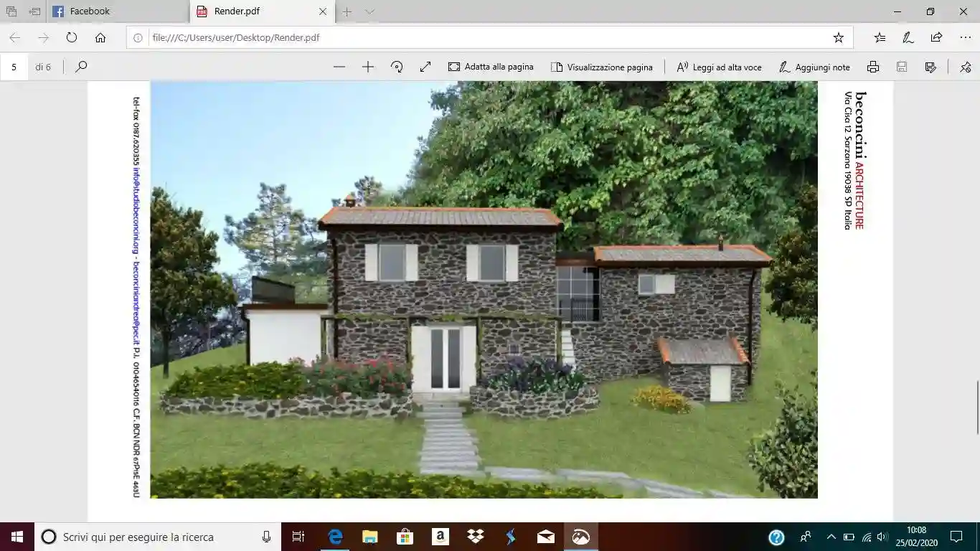Open Save As for the PDF
This screenshot has height=551, width=980.
point(930,67)
